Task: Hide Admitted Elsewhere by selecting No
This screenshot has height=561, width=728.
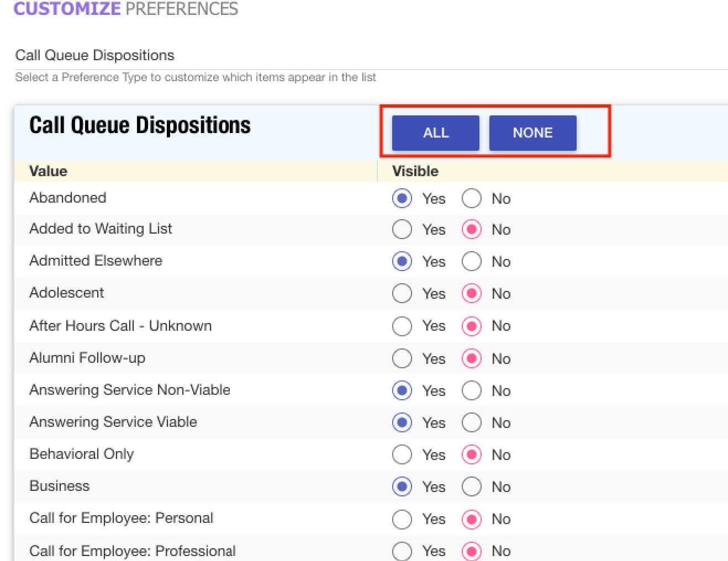Action: tap(471, 261)
